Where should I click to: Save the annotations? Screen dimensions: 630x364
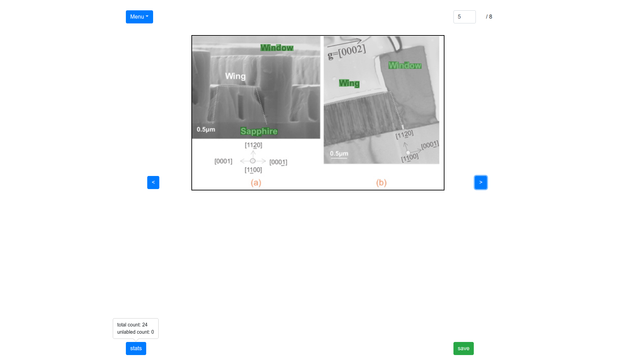(463, 349)
